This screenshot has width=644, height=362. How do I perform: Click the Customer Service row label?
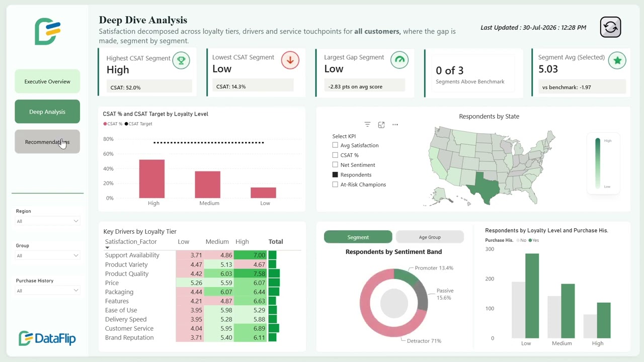point(129,328)
